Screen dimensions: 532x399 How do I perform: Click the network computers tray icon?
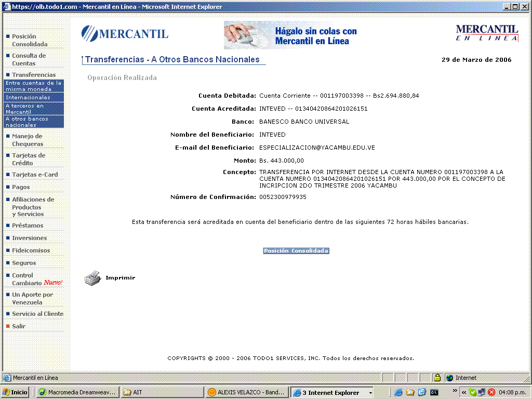pyautogui.click(x=482, y=392)
